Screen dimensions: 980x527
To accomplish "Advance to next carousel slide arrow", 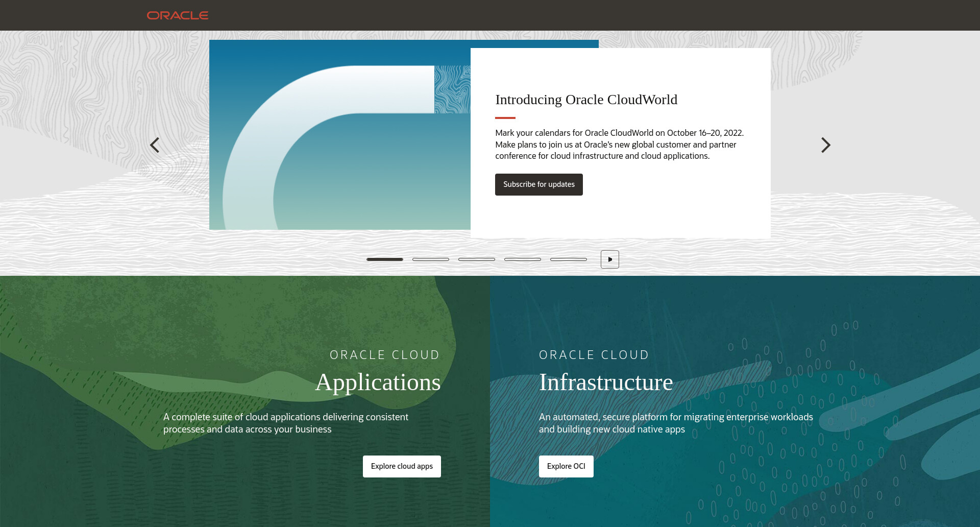I will tap(825, 145).
